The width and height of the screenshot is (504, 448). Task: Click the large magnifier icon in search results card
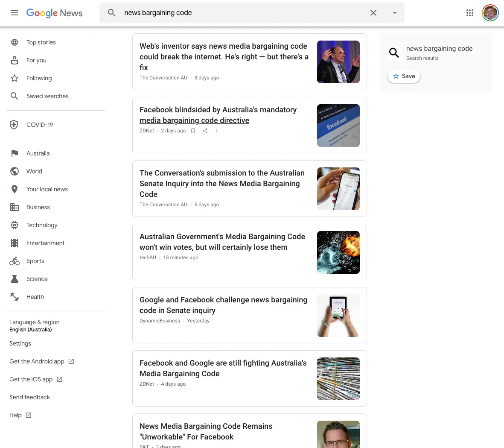click(394, 53)
